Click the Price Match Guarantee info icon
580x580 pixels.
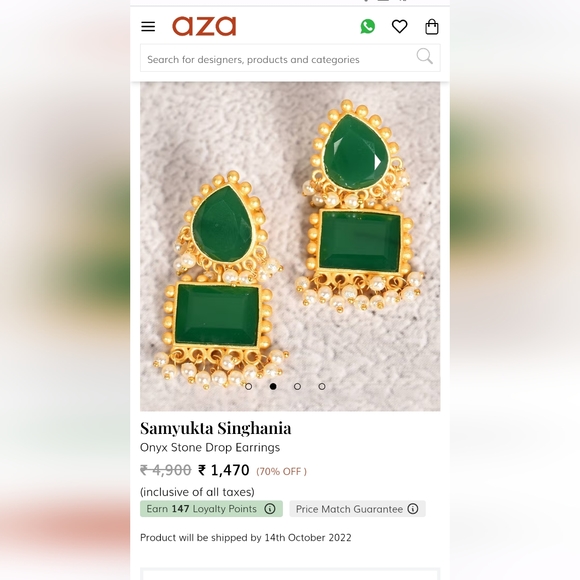(x=413, y=509)
